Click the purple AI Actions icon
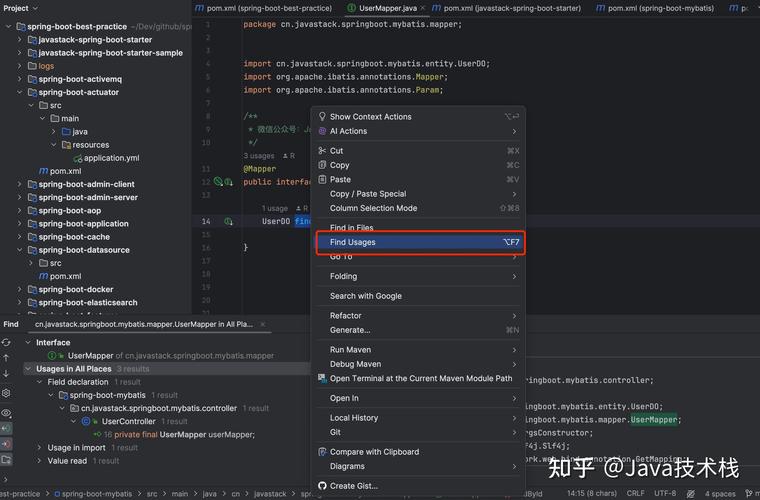Screen dimensions: 760x500 click(322, 131)
